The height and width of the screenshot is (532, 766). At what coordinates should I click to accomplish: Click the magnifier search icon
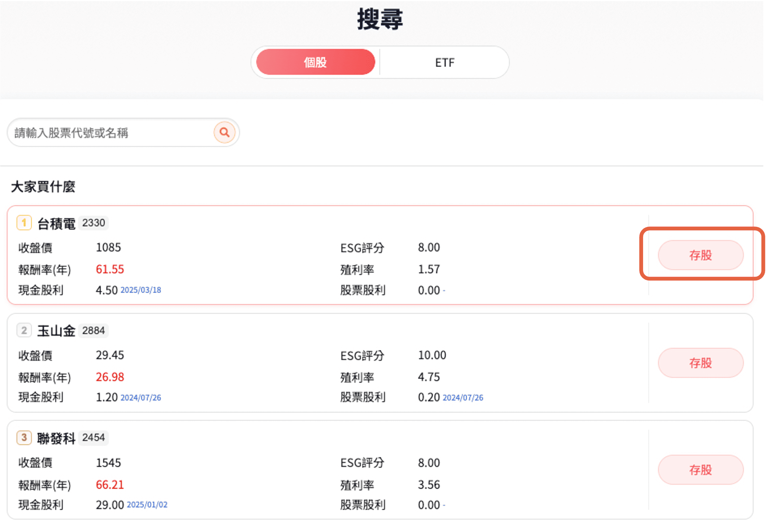[224, 132]
